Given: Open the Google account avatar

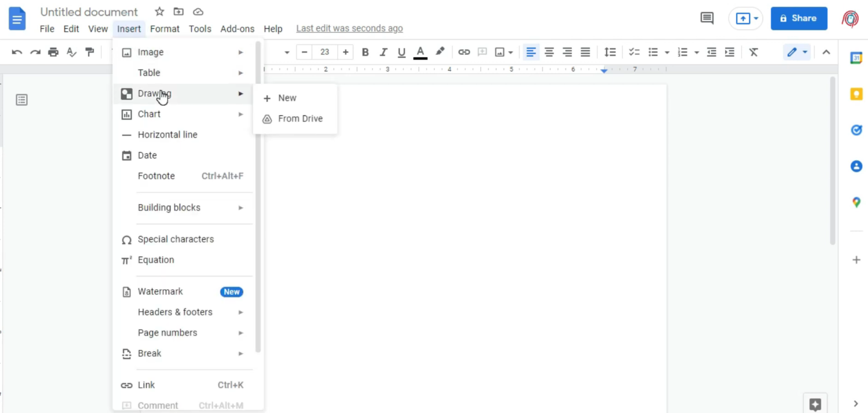Looking at the screenshot, I should (x=850, y=18).
